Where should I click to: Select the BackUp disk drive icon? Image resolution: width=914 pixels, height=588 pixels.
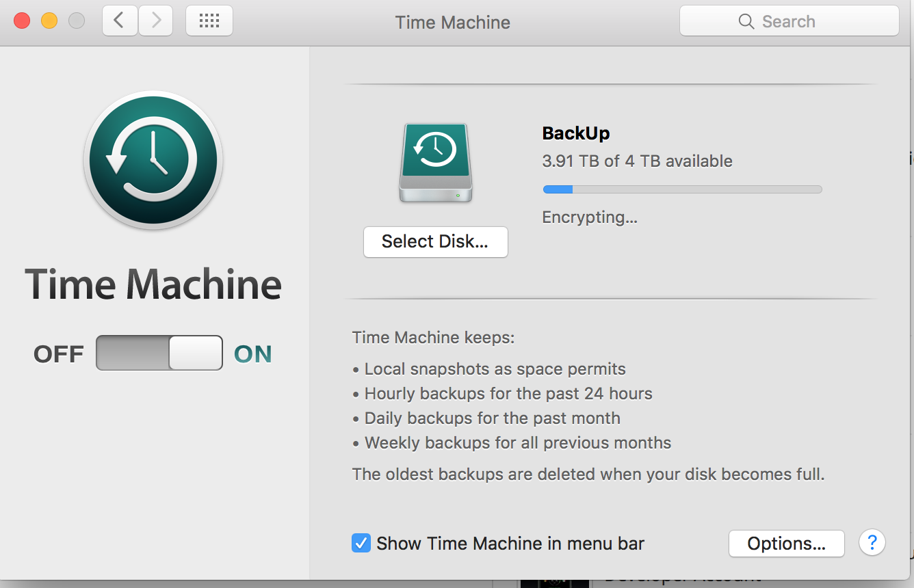(x=436, y=163)
